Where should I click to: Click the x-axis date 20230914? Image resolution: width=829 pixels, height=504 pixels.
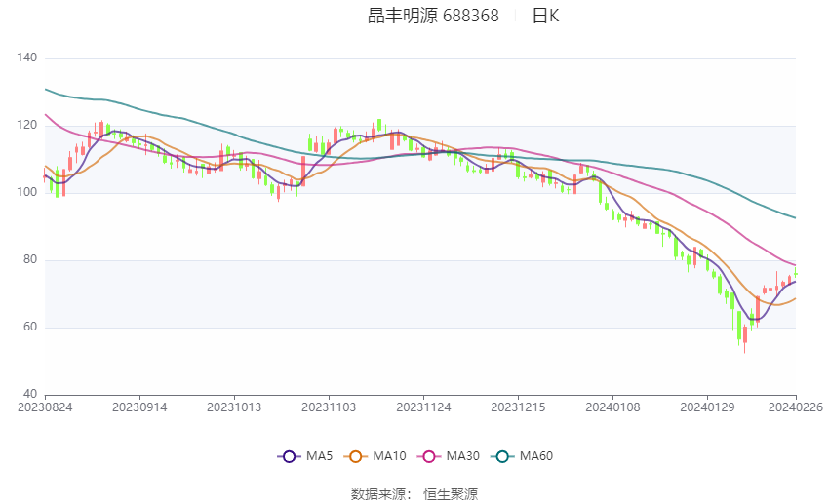click(x=139, y=407)
